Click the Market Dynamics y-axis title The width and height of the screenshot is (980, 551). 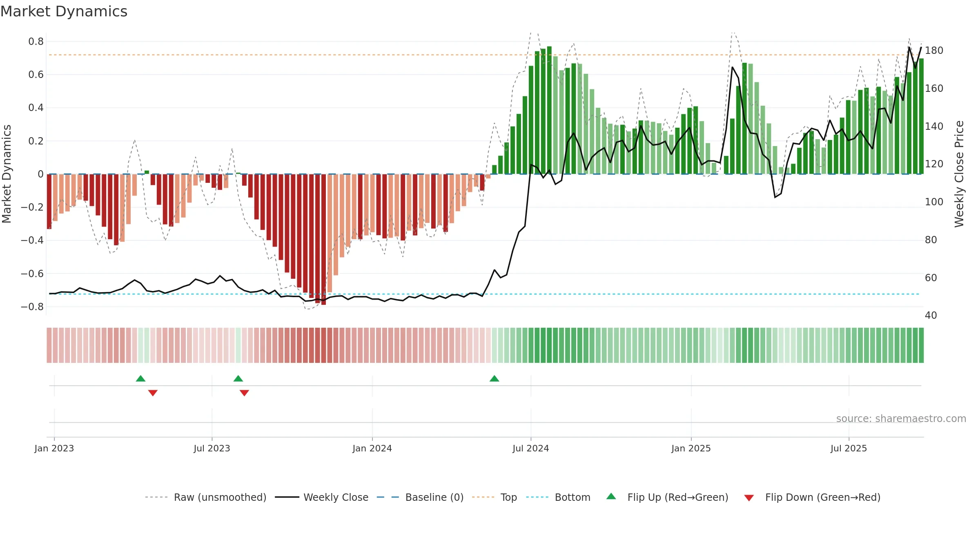point(7,174)
